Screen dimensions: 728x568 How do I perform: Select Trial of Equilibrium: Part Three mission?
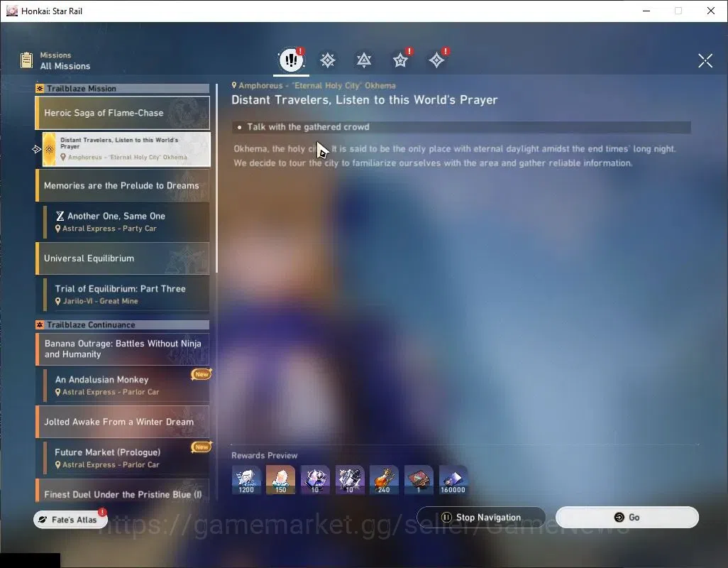coord(126,295)
